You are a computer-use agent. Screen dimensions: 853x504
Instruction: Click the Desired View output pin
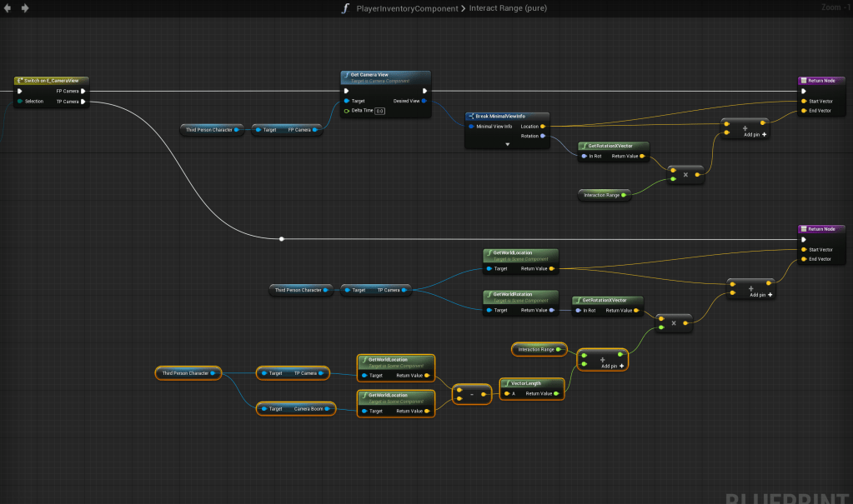pyautogui.click(x=424, y=102)
